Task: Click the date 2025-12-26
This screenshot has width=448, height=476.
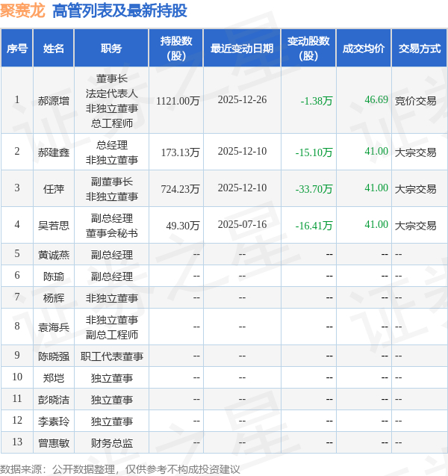Action: 242,99
